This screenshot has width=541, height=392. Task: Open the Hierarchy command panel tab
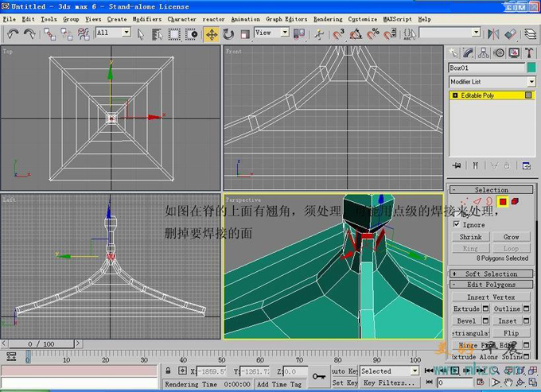point(485,52)
